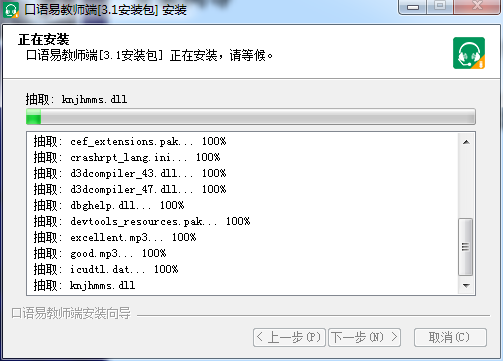Click the window title 口语易教师端[3.1安装包] 安装
The height and width of the screenshot is (361, 503).
(105, 10)
